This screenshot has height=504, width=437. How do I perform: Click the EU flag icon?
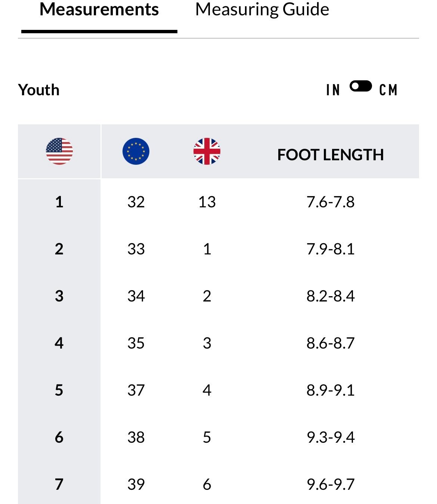[x=136, y=151]
